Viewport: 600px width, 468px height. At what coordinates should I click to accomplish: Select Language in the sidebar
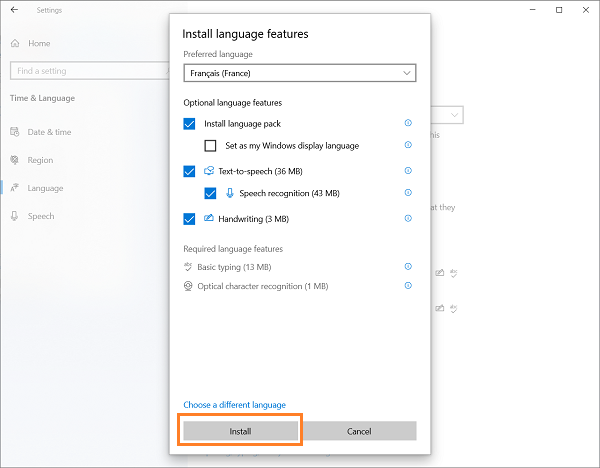[x=45, y=188]
